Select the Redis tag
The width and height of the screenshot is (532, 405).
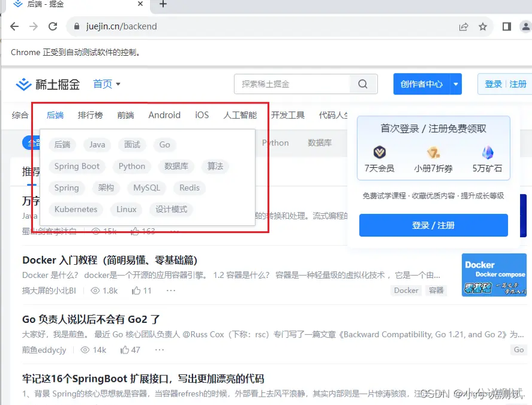tap(190, 188)
